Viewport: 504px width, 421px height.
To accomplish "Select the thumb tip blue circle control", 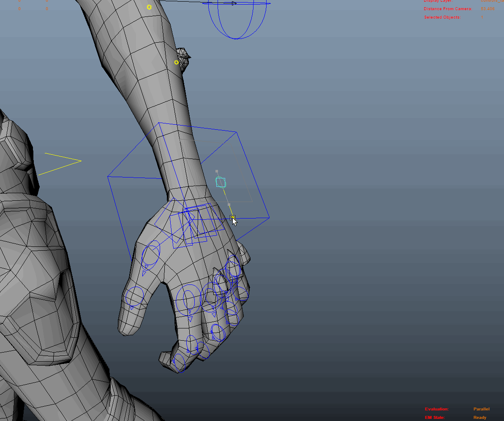I will (x=134, y=297).
